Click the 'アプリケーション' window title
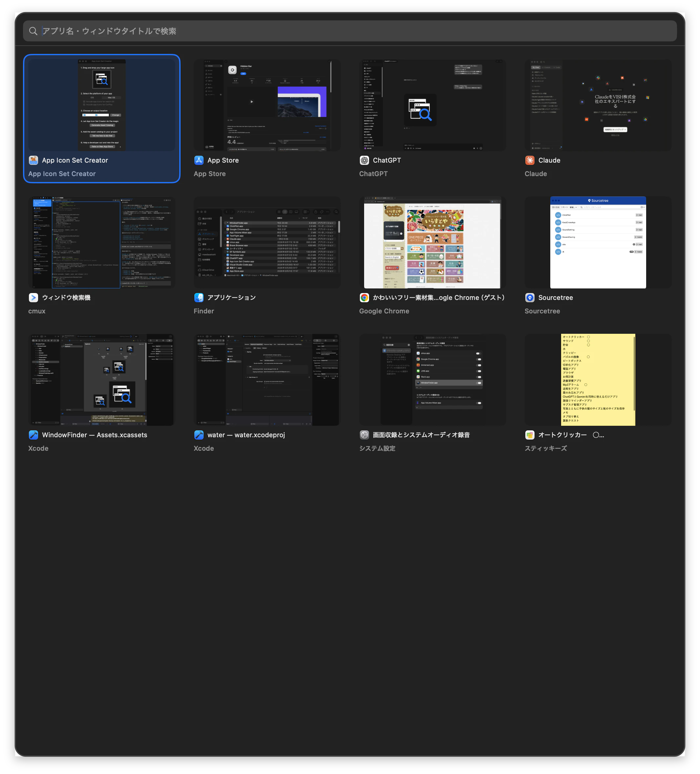Image resolution: width=700 pixels, height=774 pixels. (x=231, y=298)
